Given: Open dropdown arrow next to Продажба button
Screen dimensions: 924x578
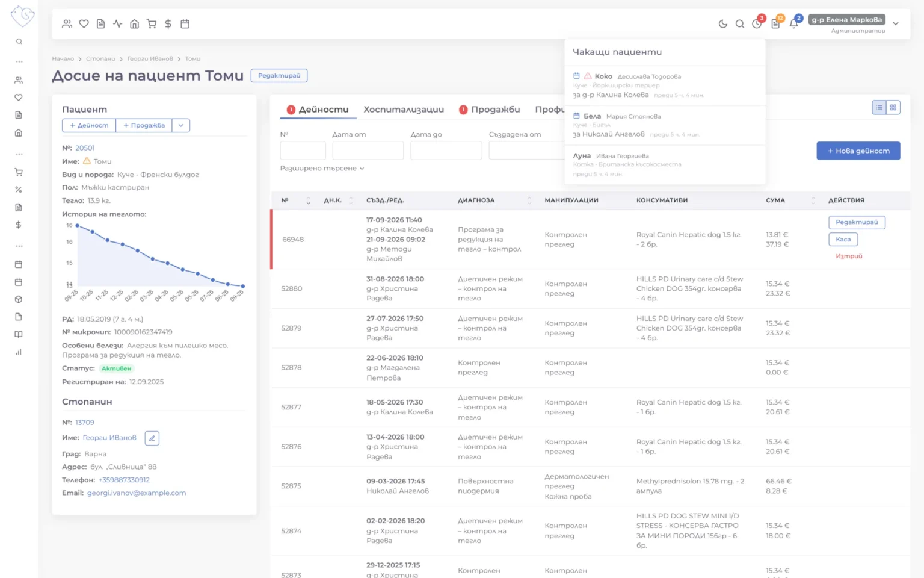Looking at the screenshot, I should (181, 125).
